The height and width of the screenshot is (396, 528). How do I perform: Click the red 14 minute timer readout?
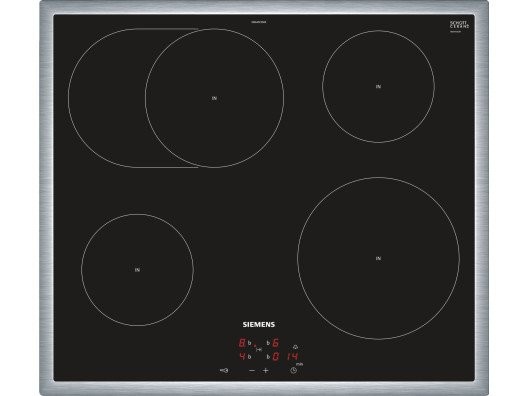coord(293,356)
